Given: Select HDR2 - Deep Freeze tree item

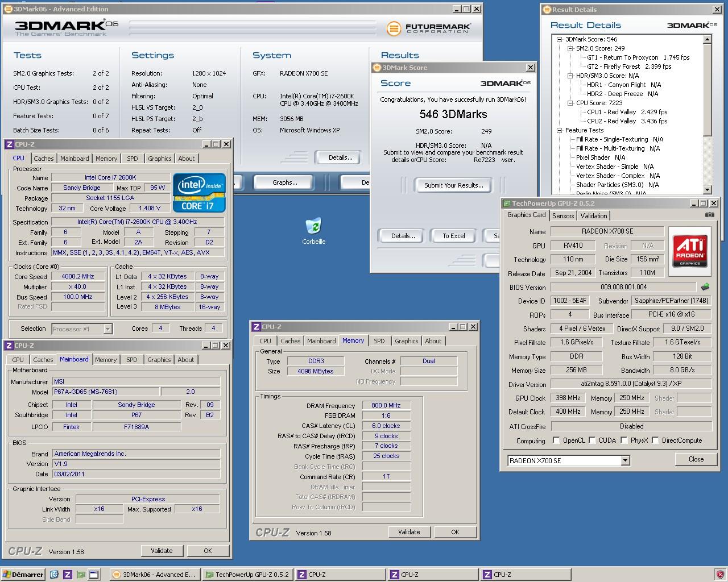Looking at the screenshot, I should coord(622,94).
